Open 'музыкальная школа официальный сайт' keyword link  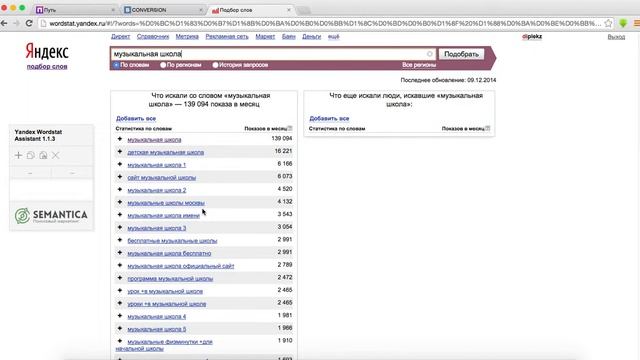[181, 266]
